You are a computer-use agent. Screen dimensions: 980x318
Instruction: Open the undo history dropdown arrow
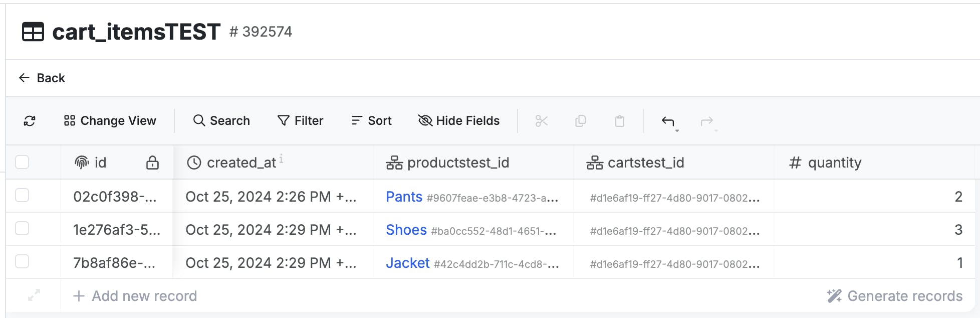click(x=677, y=130)
